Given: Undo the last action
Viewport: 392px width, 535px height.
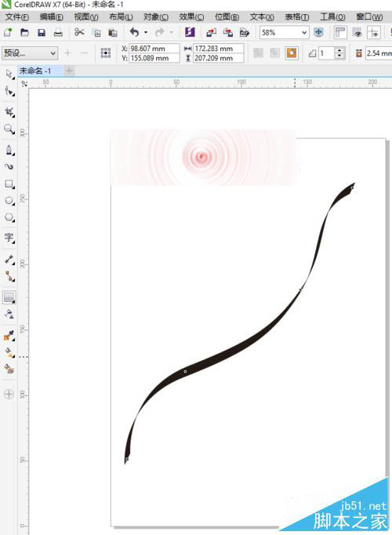Looking at the screenshot, I should pos(134,32).
